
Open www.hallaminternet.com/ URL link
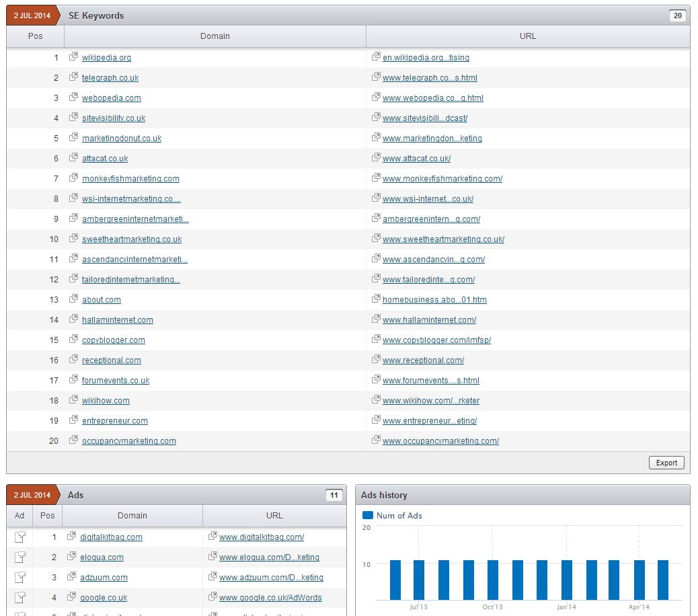coord(430,320)
